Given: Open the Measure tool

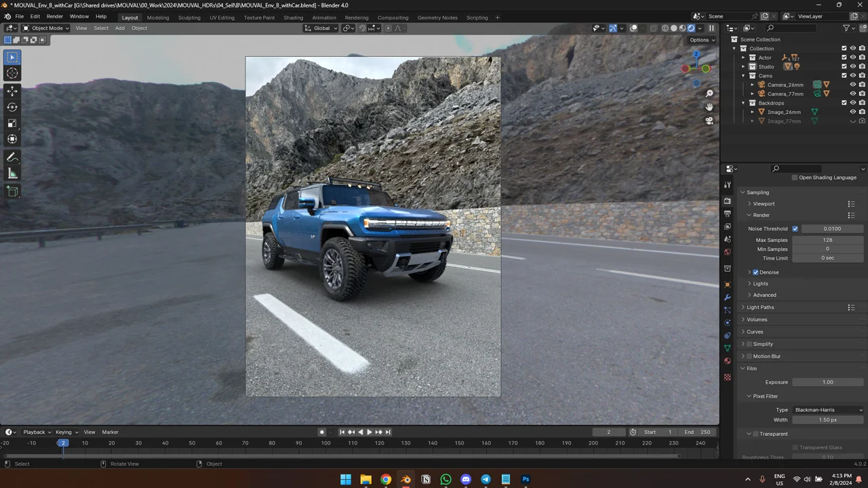Looking at the screenshot, I should 12,173.
